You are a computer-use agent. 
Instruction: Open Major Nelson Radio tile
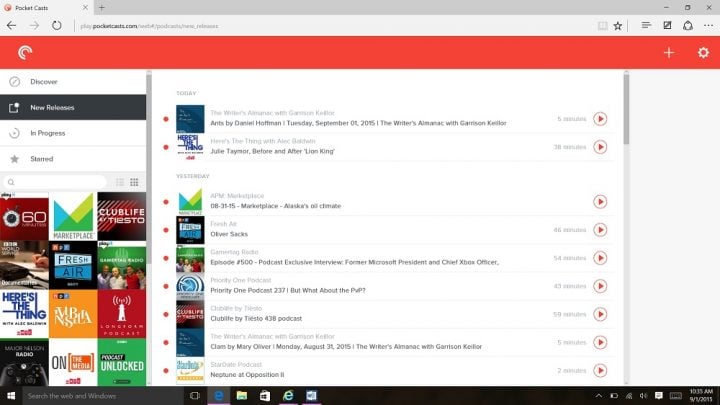coord(24,362)
